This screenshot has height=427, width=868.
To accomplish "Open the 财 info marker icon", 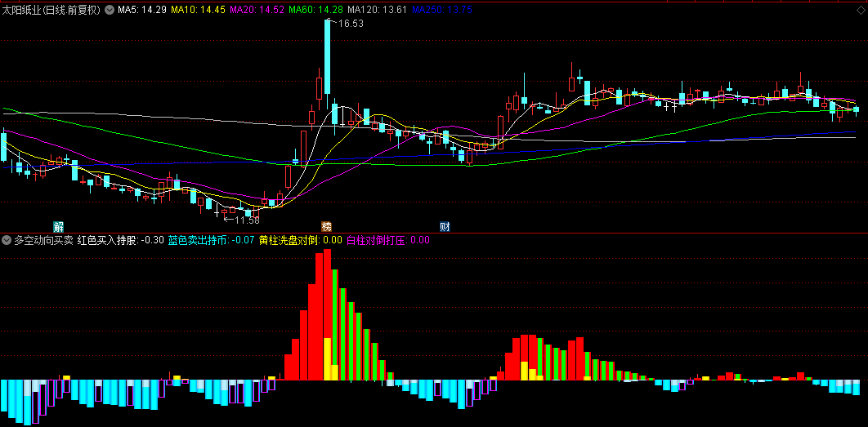I will [x=445, y=227].
